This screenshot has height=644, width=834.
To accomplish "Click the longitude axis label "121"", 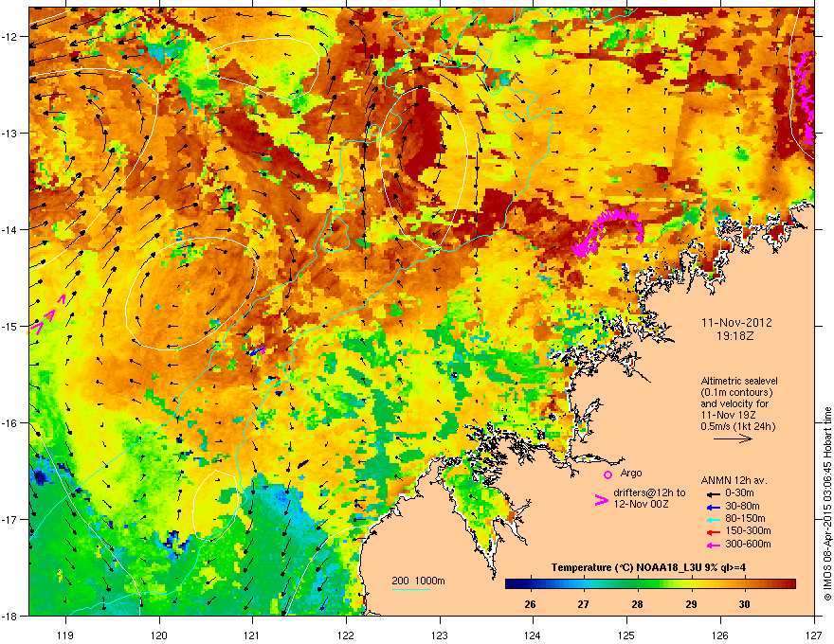I will pos(252,635).
